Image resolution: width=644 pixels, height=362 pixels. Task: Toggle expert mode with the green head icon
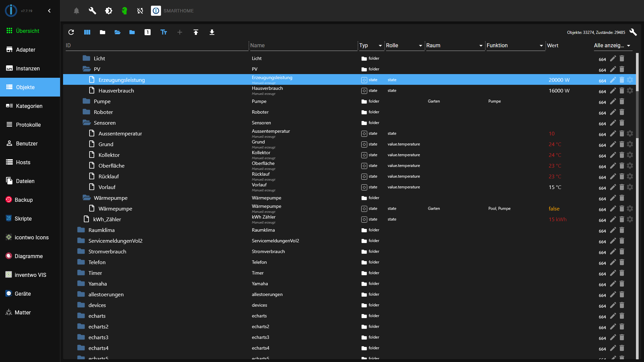tap(124, 11)
